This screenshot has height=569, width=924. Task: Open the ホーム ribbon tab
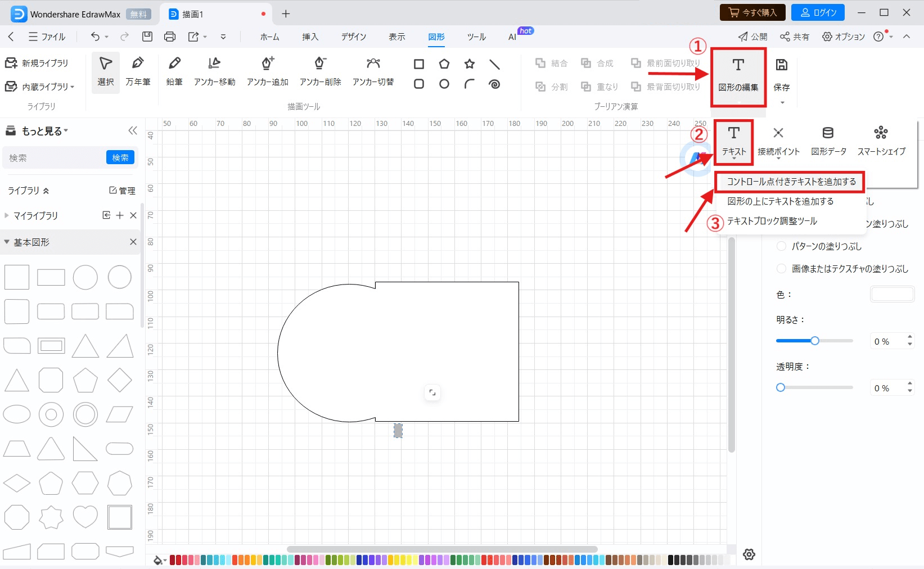pos(269,37)
